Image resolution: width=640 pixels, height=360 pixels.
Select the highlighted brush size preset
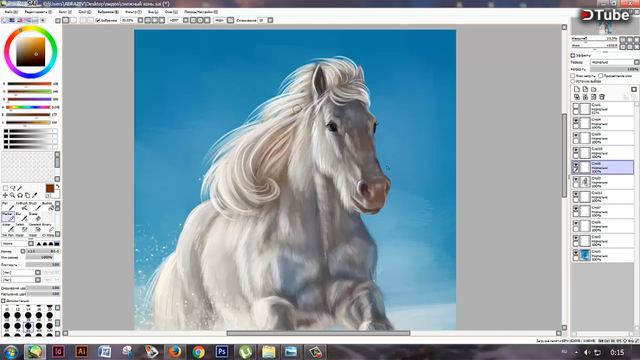(x=28, y=326)
